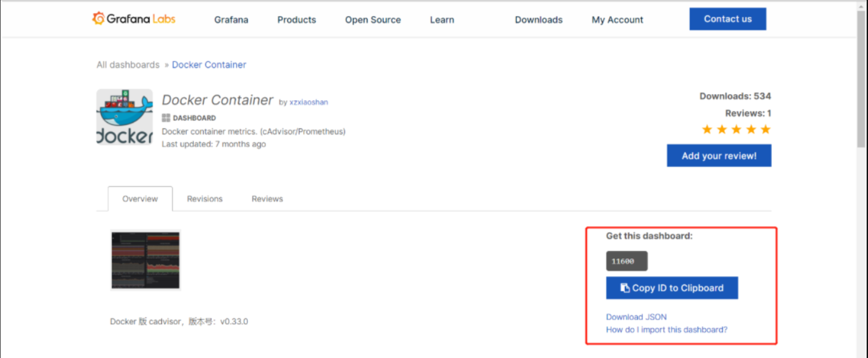Select the third rating star

pyautogui.click(x=737, y=130)
